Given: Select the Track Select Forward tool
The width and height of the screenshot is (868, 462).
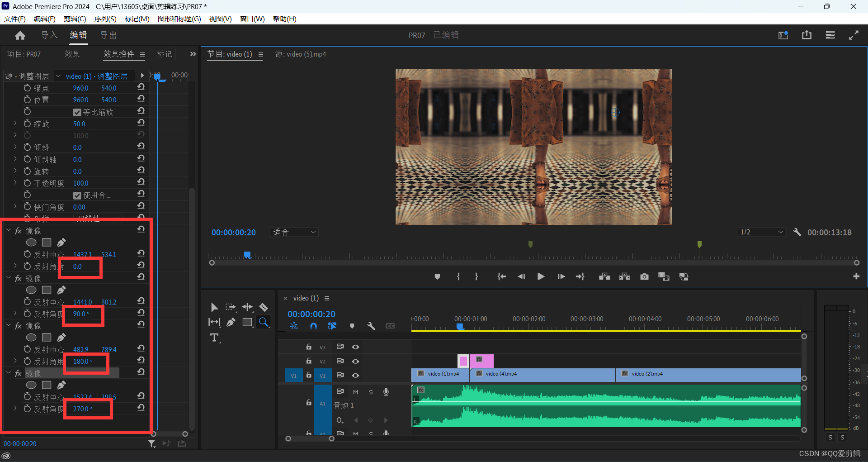Looking at the screenshot, I should [x=231, y=308].
